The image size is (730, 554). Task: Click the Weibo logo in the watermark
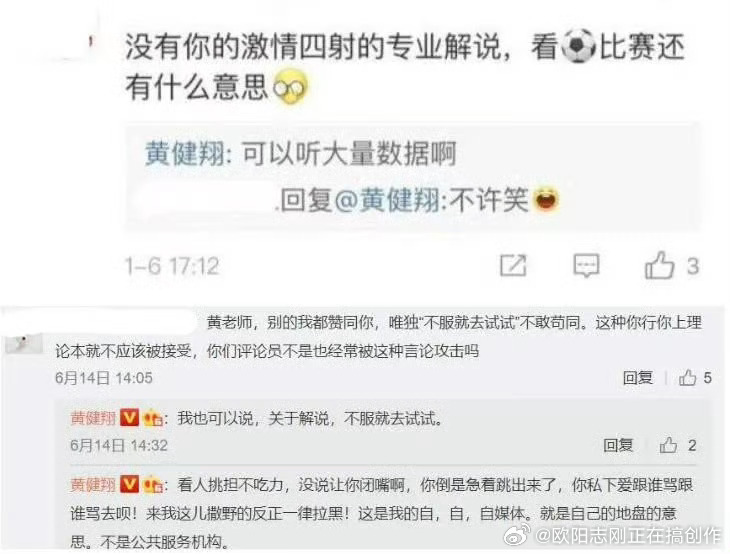click(x=517, y=534)
